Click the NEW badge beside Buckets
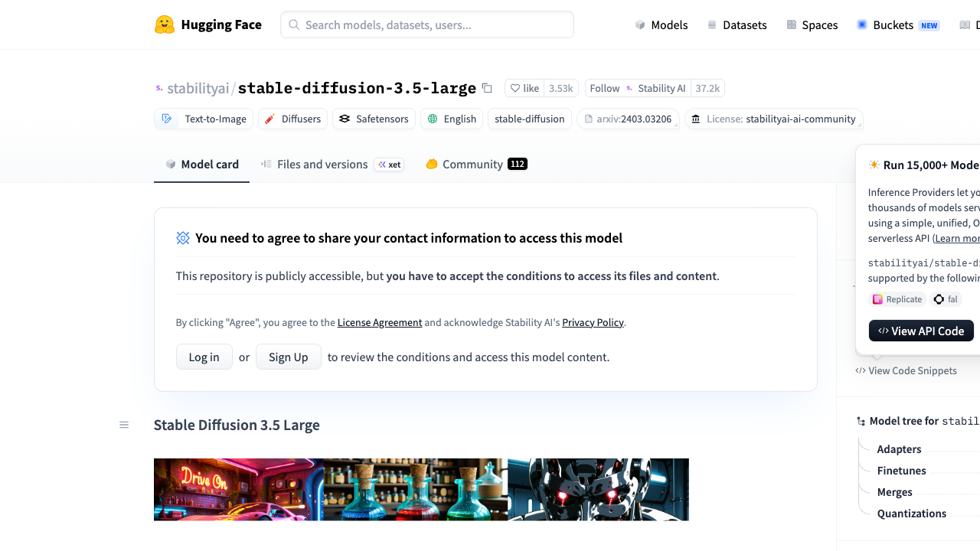Image resolution: width=980 pixels, height=551 pixels. 929,25
